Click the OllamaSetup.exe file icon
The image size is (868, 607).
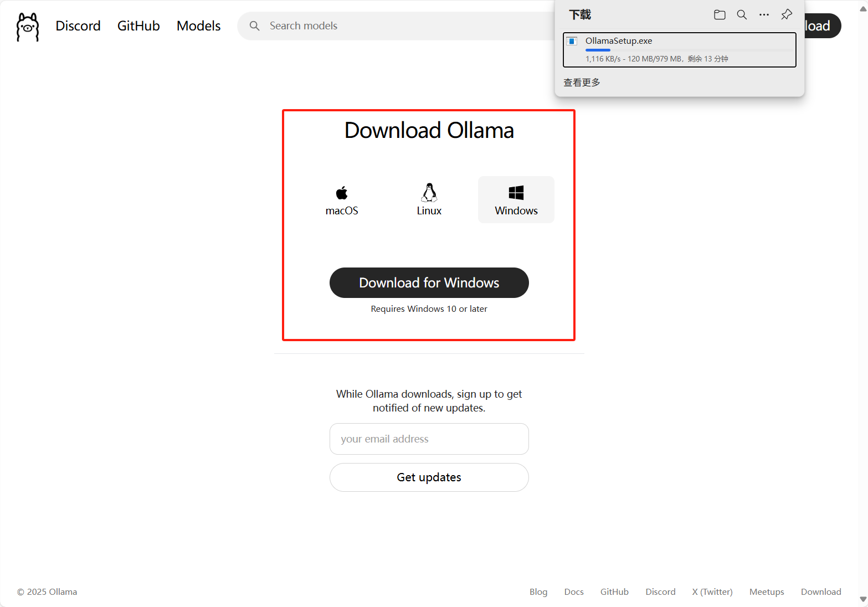(x=572, y=42)
